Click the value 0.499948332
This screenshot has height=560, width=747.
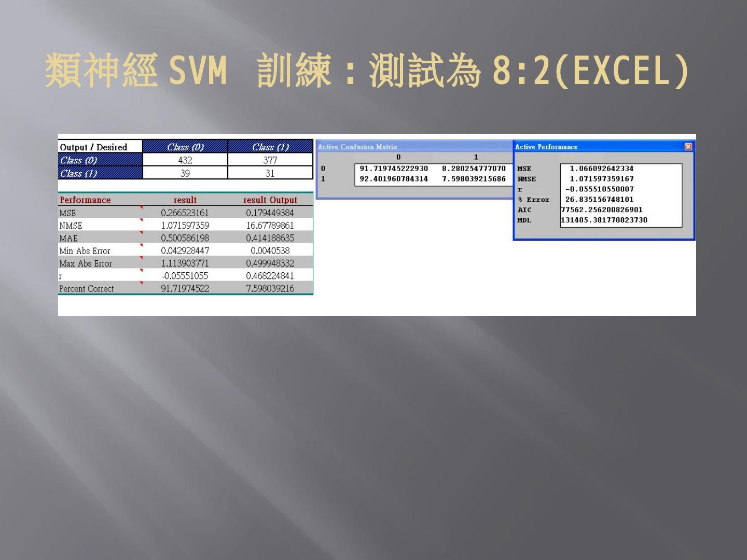point(270,263)
